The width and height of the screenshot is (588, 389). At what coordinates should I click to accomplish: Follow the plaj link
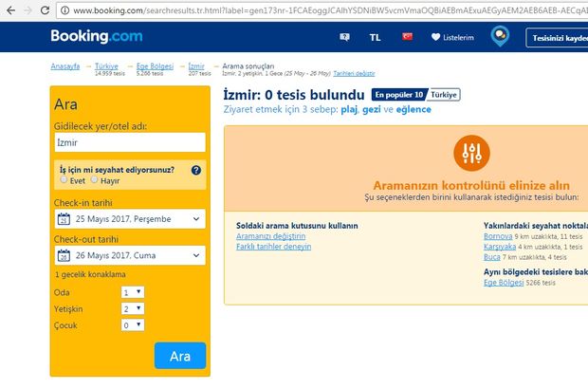(349, 109)
